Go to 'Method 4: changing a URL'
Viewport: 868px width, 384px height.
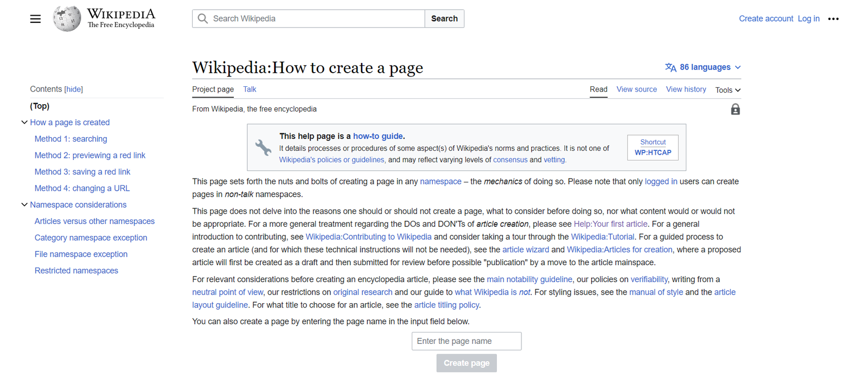tap(82, 188)
